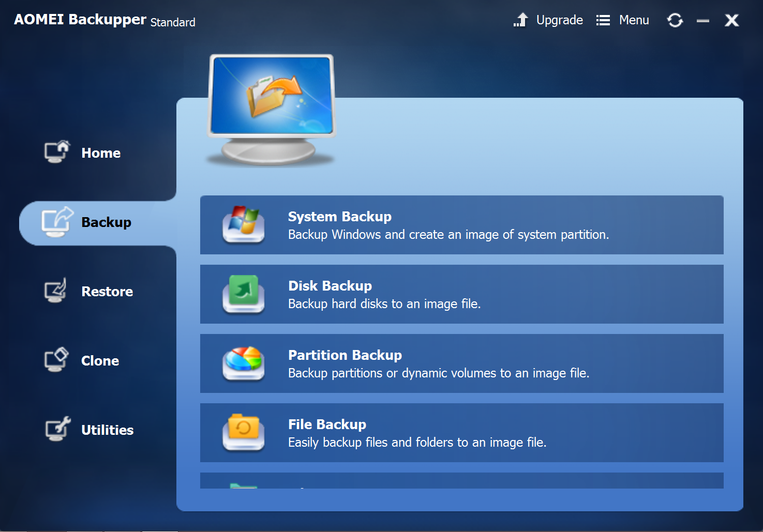Click 'Backup hard disks to an image file.' text

point(384,304)
